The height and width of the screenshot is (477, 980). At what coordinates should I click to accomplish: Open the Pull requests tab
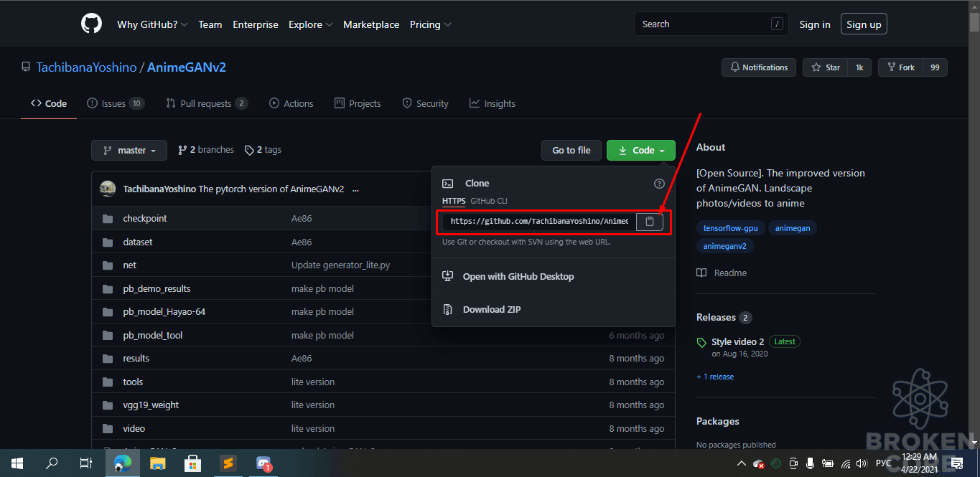pyautogui.click(x=207, y=104)
